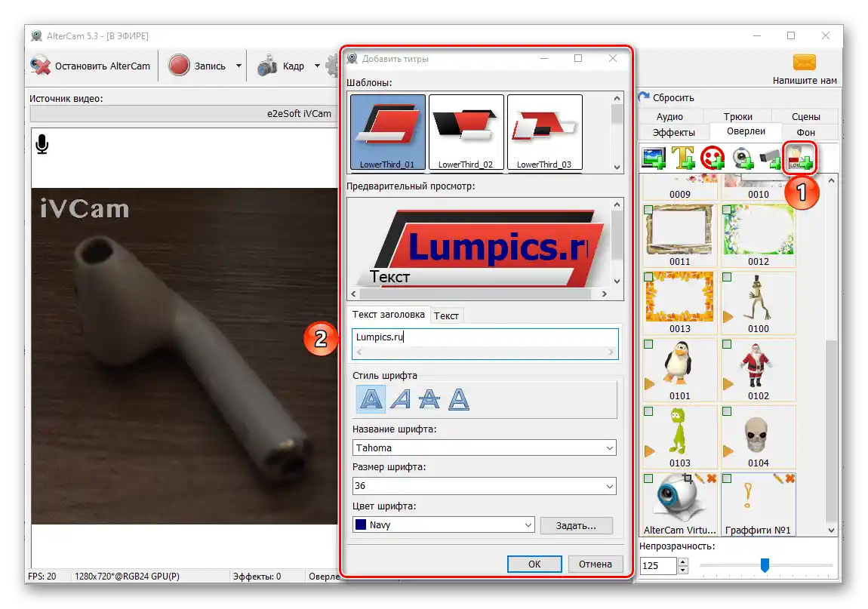Enable overlay 0104 skull checkbox
The height and width of the screenshot is (609, 868).
[727, 411]
